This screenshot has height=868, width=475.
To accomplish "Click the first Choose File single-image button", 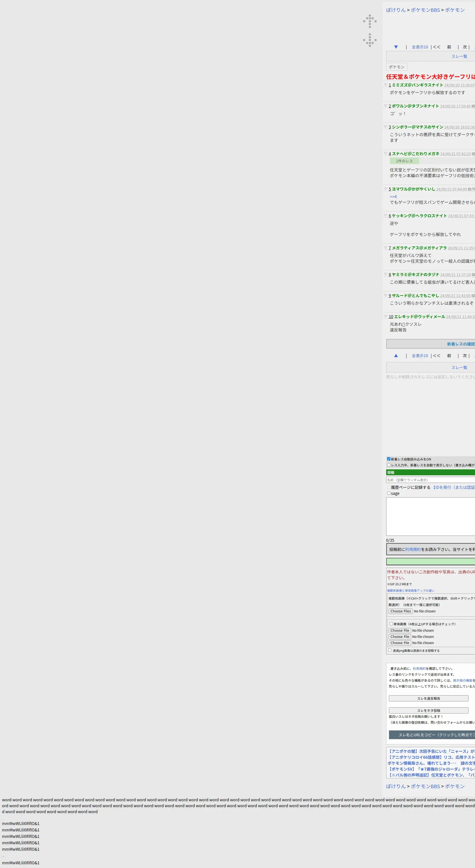I will pyautogui.click(x=400, y=630).
